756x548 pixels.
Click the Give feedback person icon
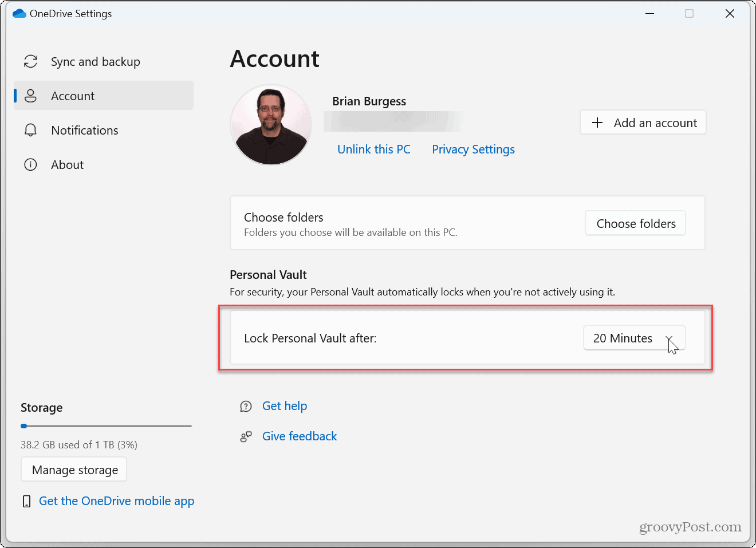click(x=246, y=437)
